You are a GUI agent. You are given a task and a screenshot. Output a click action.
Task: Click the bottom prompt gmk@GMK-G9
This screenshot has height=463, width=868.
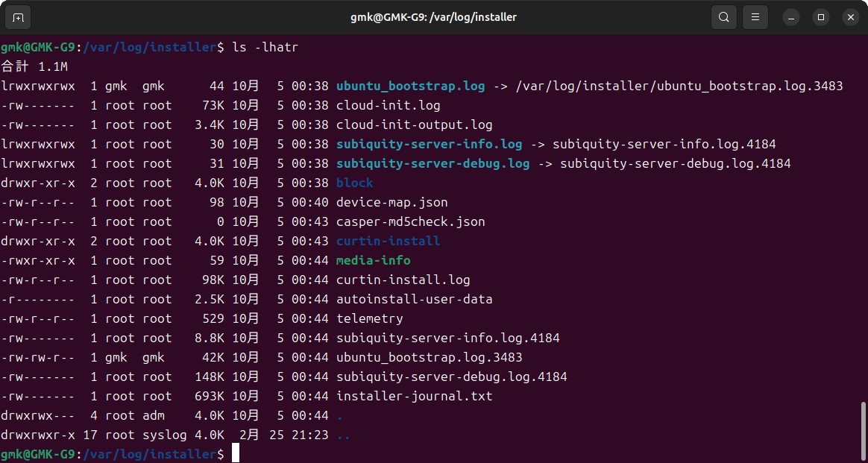tap(38, 454)
